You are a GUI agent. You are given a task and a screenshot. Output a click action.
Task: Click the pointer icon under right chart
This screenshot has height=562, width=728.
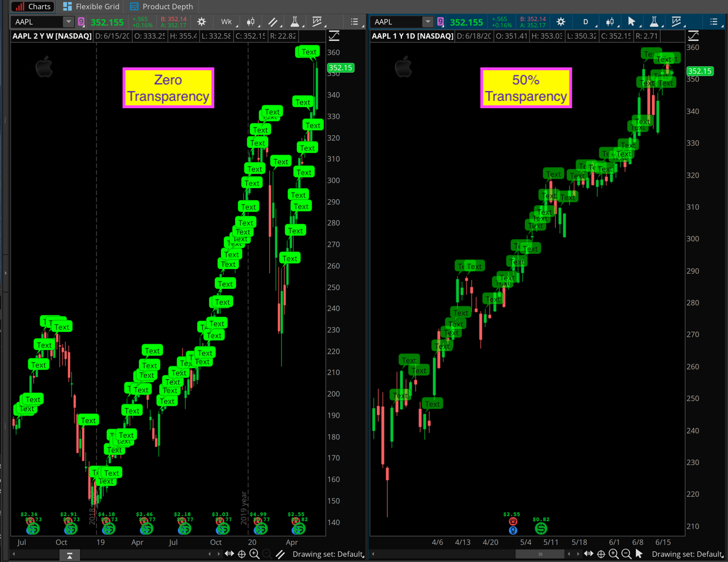[639, 554]
